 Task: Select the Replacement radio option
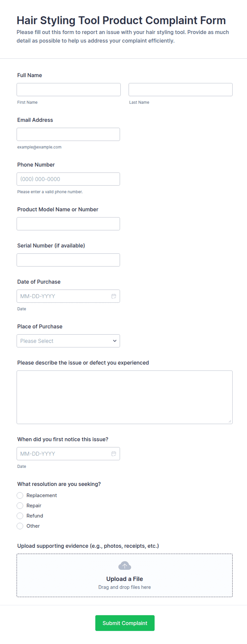tap(20, 495)
